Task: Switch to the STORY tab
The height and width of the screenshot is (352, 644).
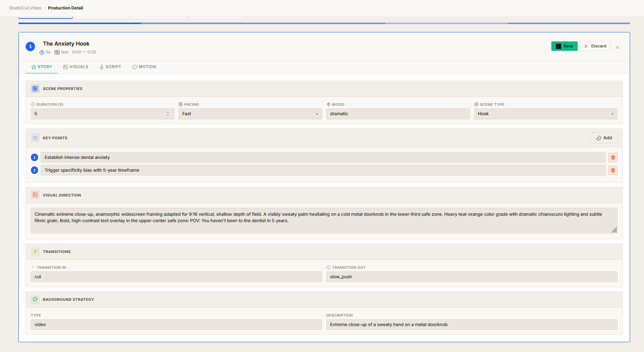Action: pos(41,67)
